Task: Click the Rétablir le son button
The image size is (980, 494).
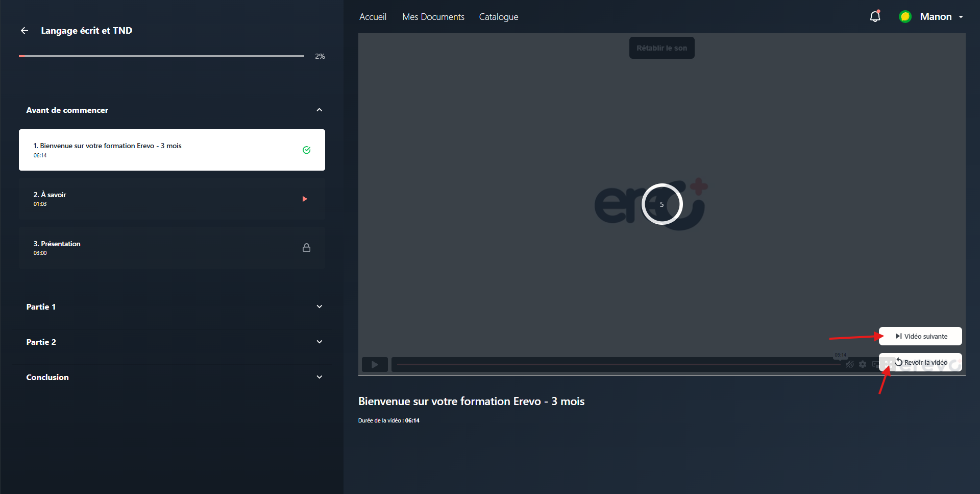Action: click(x=661, y=48)
